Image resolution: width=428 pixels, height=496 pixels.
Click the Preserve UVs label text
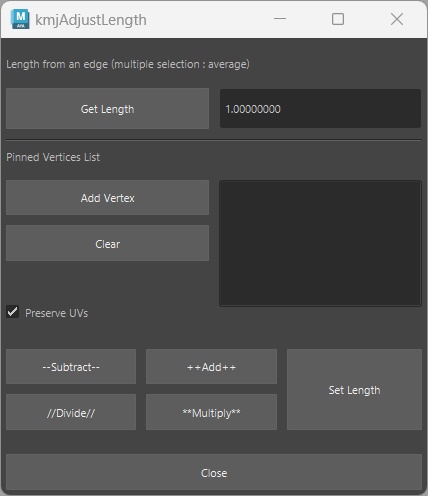pyautogui.click(x=57, y=313)
